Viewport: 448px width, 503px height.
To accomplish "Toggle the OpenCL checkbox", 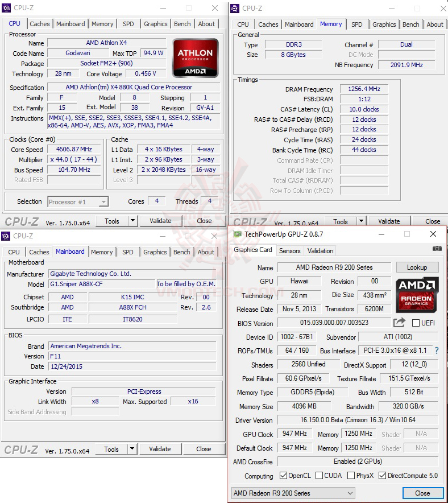I will click(283, 476).
